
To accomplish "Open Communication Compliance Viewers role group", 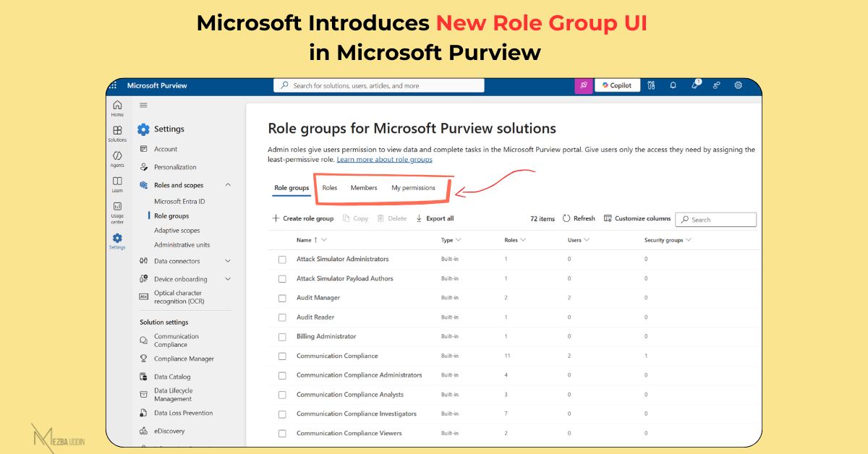I will (x=349, y=434).
